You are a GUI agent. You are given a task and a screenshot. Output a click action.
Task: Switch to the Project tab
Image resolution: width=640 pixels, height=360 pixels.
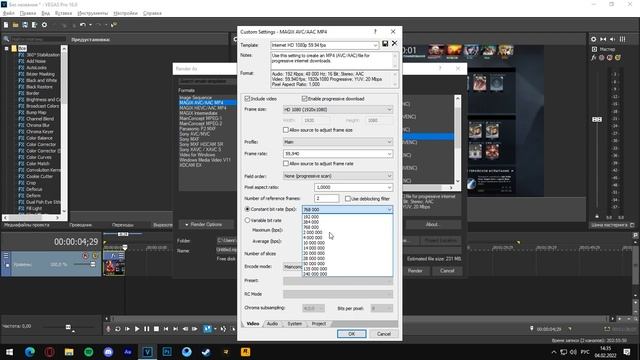319,324
